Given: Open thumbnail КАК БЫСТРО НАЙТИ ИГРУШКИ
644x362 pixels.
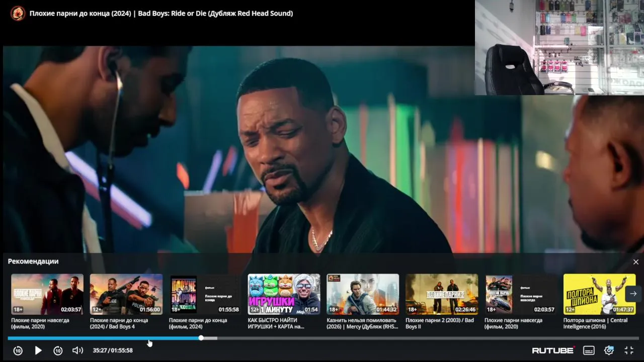Looking at the screenshot, I should pyautogui.click(x=284, y=294).
